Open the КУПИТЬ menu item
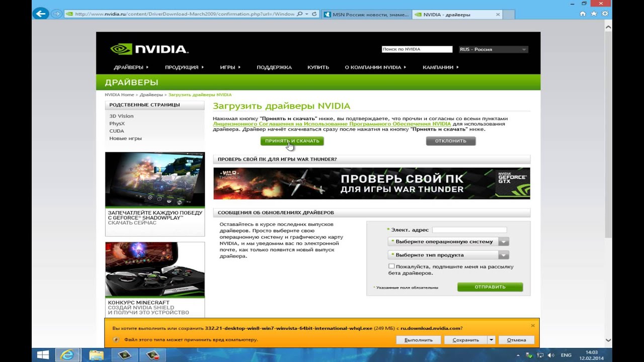 [x=318, y=67]
